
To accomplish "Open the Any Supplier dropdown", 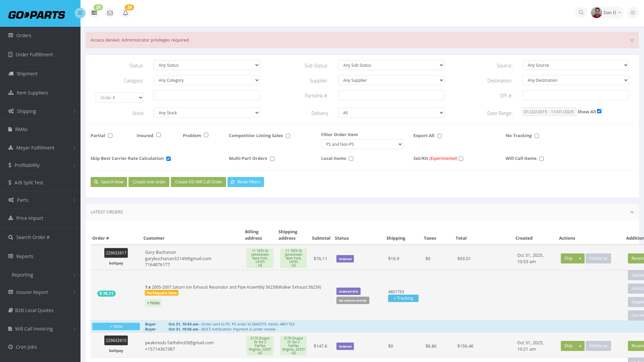I will (x=391, y=80).
